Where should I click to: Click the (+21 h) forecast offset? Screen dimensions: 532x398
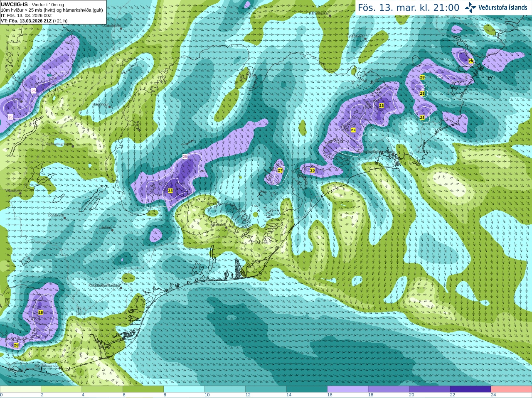click(x=60, y=21)
